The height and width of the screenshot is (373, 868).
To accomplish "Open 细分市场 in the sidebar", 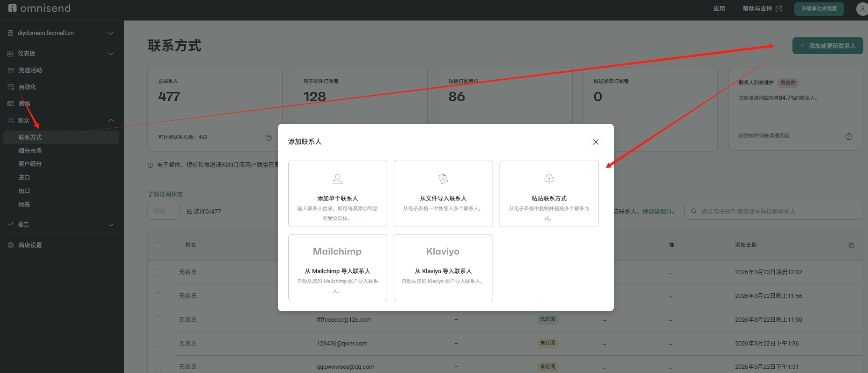I will coord(30,151).
